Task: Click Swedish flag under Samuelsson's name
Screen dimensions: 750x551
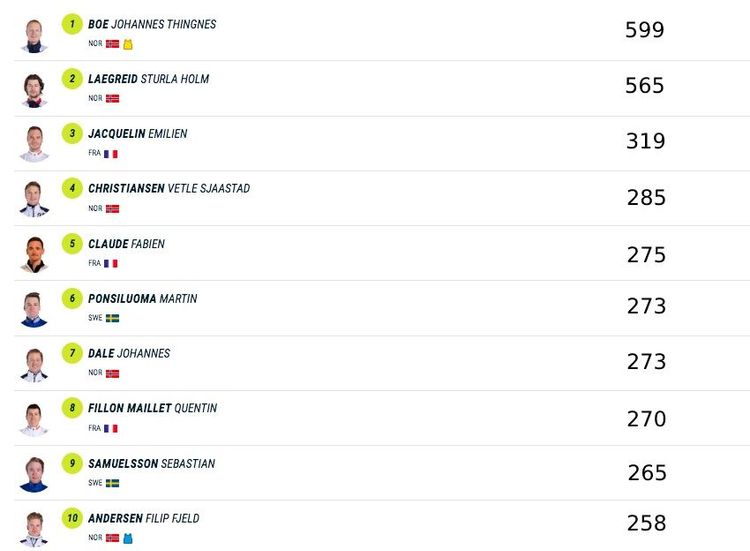Action: (112, 483)
